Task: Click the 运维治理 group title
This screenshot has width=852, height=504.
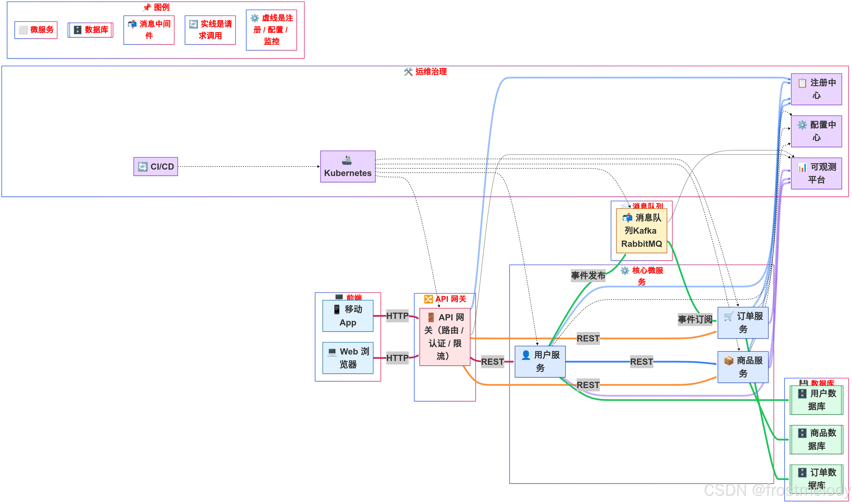Action: [430, 72]
